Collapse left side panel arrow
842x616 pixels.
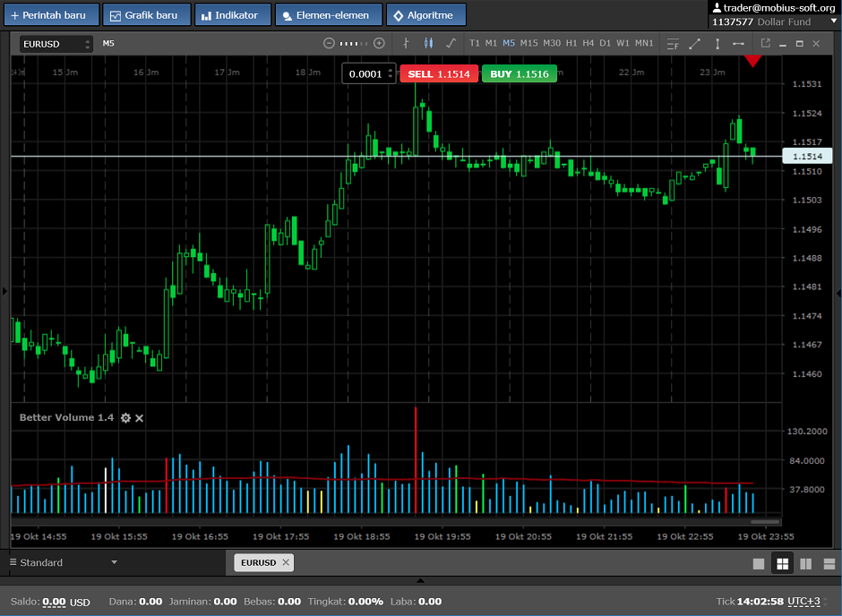pos(4,291)
